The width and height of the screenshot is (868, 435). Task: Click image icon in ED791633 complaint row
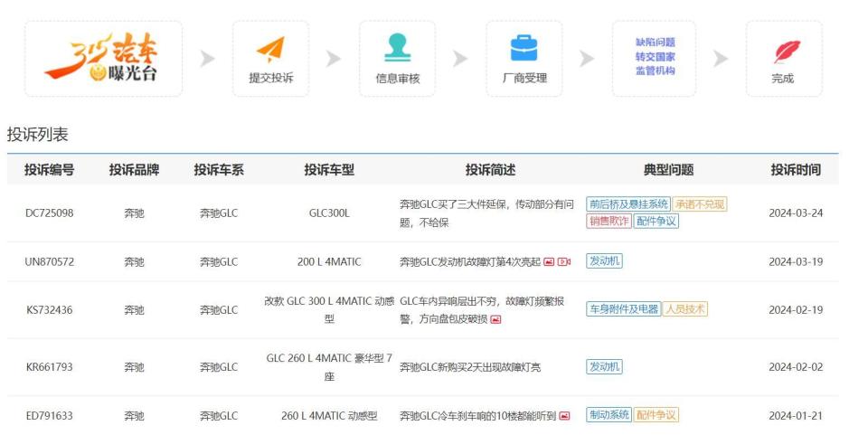[564, 416]
